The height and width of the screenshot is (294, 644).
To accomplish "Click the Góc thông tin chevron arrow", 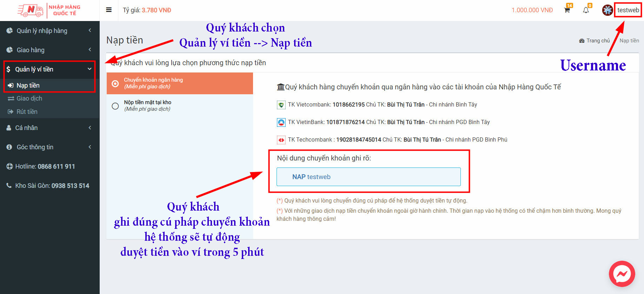I will (x=90, y=147).
